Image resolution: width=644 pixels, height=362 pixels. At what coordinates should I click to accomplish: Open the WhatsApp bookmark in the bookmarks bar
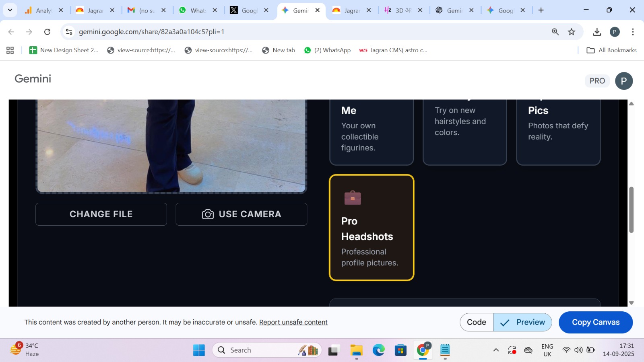(327, 50)
